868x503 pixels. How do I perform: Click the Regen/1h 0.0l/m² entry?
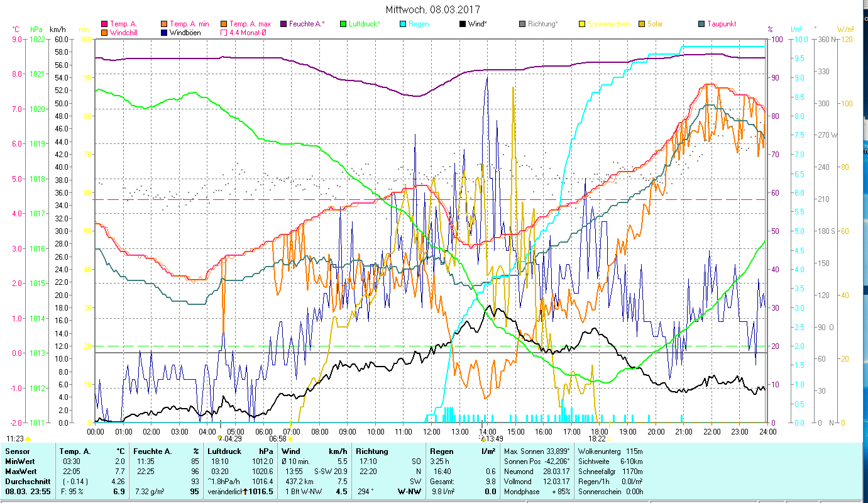click(x=610, y=482)
